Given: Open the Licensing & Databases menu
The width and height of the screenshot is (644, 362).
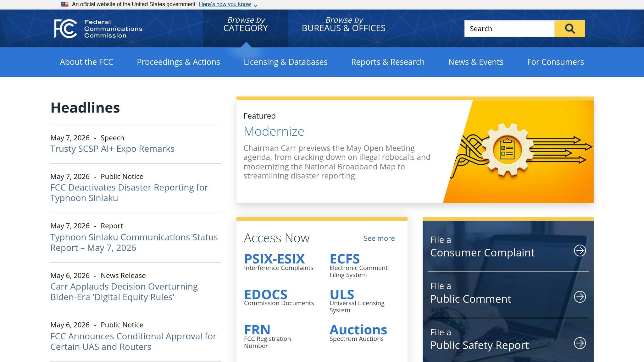Looking at the screenshot, I should pyautogui.click(x=286, y=62).
